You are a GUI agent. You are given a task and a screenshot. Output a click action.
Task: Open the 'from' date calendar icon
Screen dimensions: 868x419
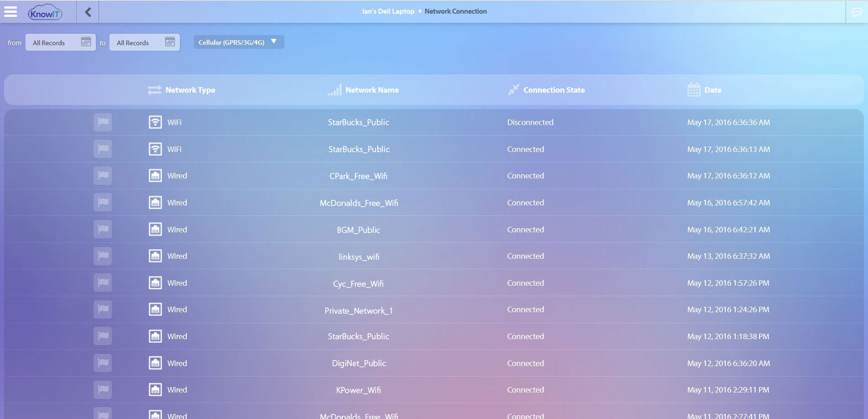pyautogui.click(x=86, y=42)
